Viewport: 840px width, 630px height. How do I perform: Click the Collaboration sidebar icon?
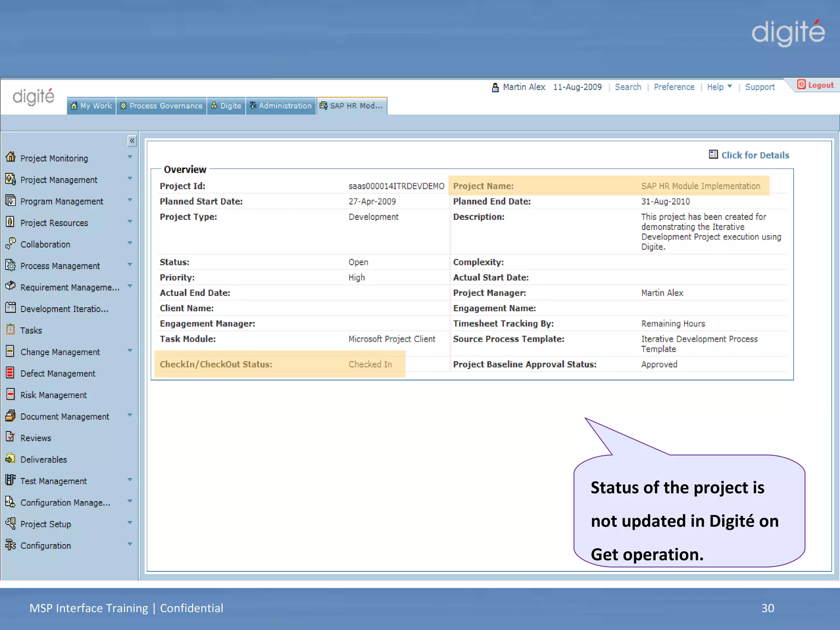[x=11, y=243]
